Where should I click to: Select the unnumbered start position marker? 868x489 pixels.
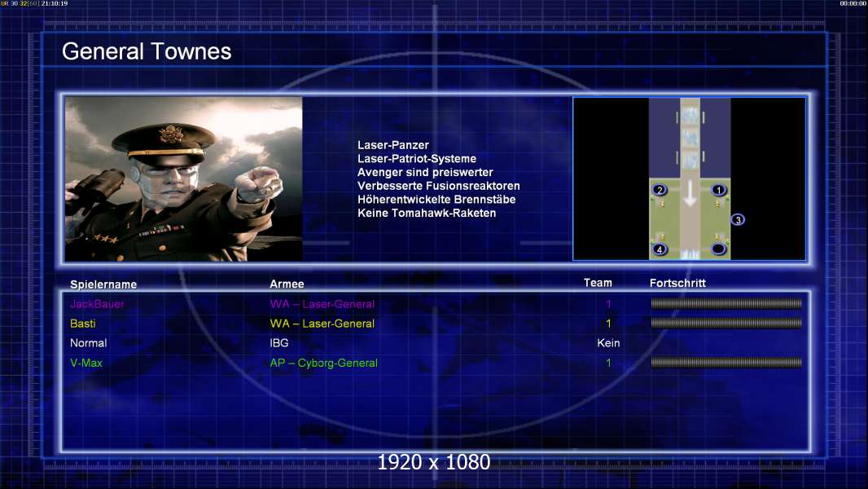[718, 249]
